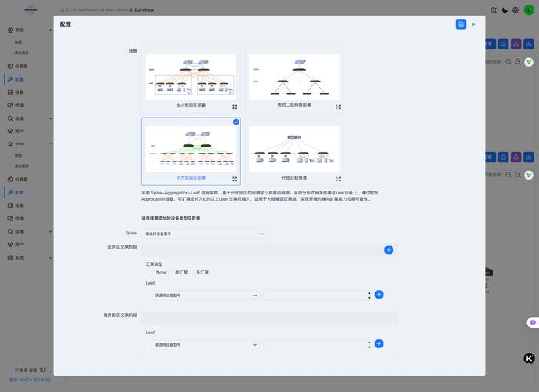This screenshot has height=392, width=539.
Task: Expand the 传统二层网络部署 diagram to fullscreen
Action: (338, 107)
